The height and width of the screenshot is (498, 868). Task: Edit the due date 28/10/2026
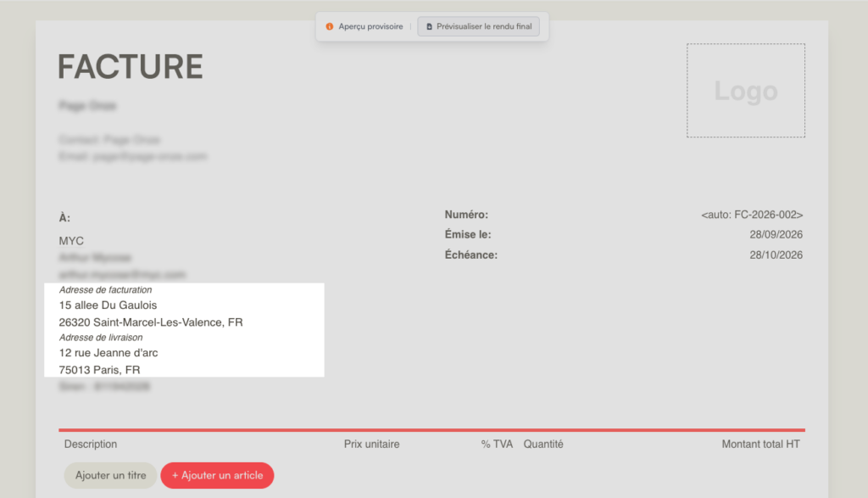click(x=776, y=255)
